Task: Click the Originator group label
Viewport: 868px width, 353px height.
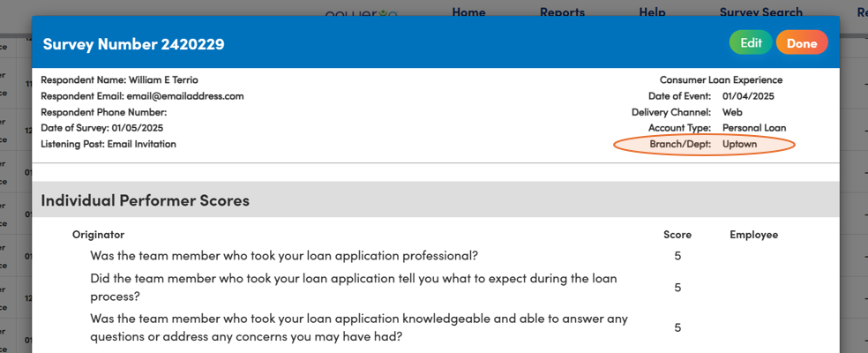Action: click(x=99, y=235)
